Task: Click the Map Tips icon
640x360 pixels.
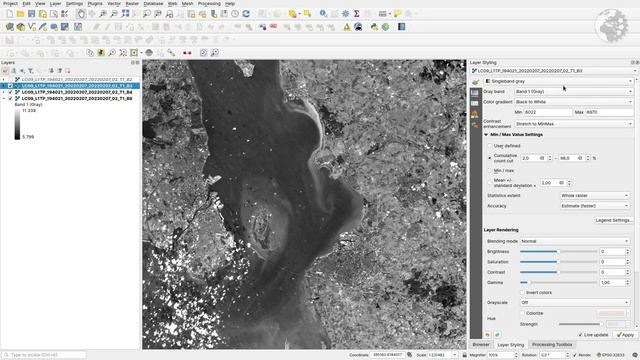Action: point(398,14)
